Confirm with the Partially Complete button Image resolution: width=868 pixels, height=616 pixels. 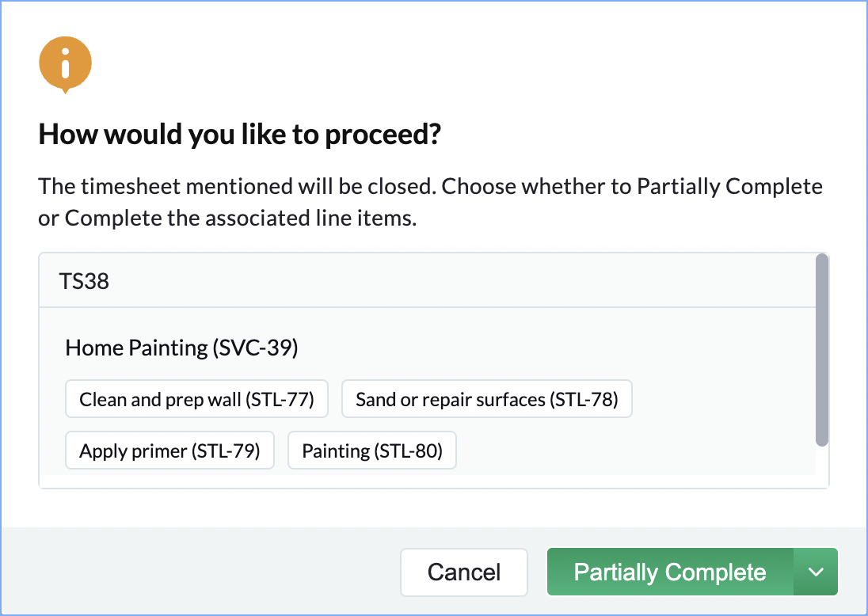click(670, 572)
